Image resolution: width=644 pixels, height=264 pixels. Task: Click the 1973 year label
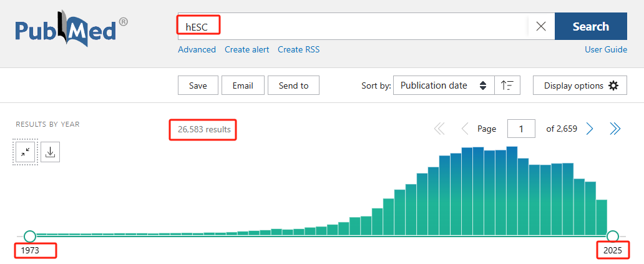click(x=30, y=250)
